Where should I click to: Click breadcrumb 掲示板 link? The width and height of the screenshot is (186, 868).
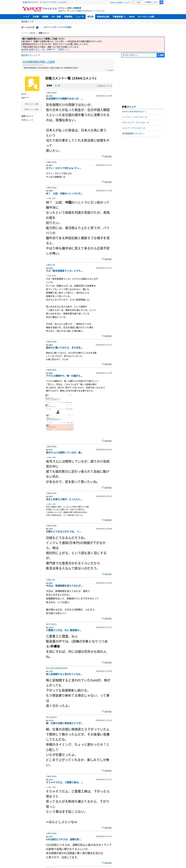tap(32, 33)
